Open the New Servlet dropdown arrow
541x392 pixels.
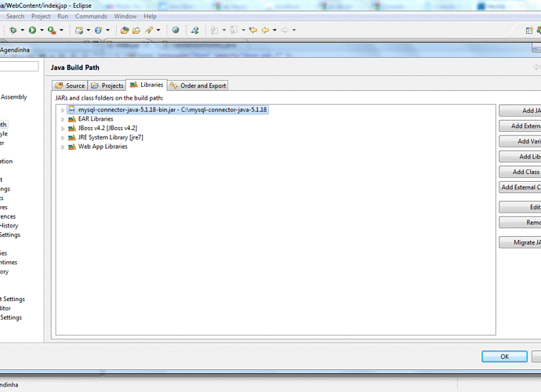tap(107, 31)
